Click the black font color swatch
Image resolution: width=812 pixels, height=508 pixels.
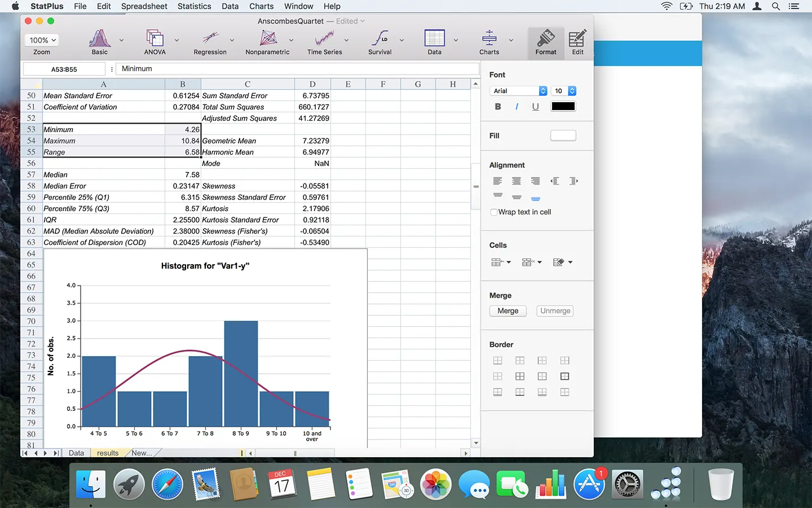[x=563, y=107]
